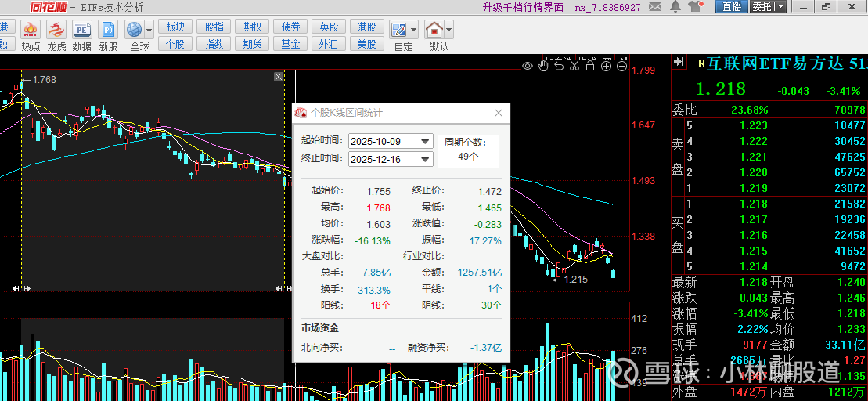Select the 板块 sector tab
Viewport: 868px width, 401px height.
pyautogui.click(x=175, y=27)
